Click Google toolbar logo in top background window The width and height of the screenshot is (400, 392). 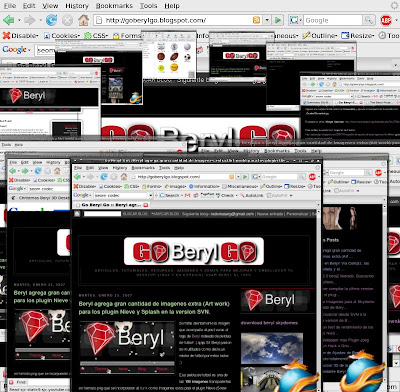[15, 50]
